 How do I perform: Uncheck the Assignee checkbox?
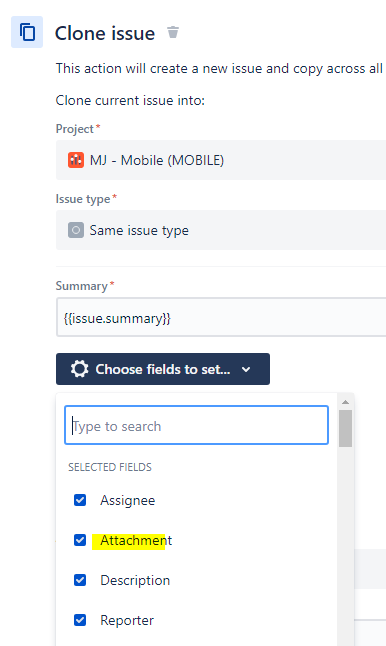pyautogui.click(x=80, y=500)
